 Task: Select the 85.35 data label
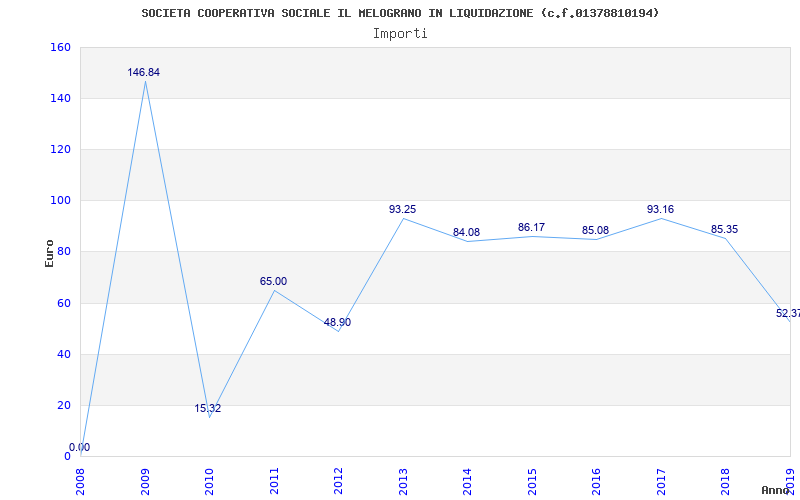coord(724,229)
